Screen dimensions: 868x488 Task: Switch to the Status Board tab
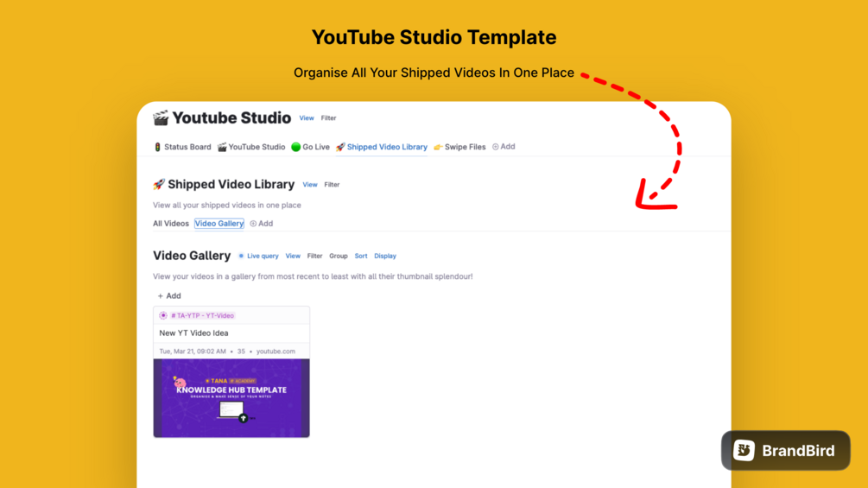point(183,147)
